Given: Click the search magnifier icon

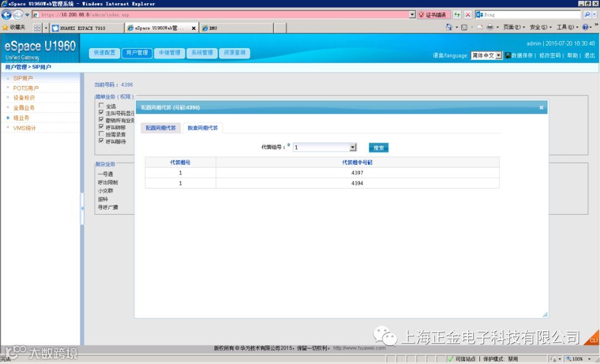Looking at the screenshot, I should [x=587, y=14].
